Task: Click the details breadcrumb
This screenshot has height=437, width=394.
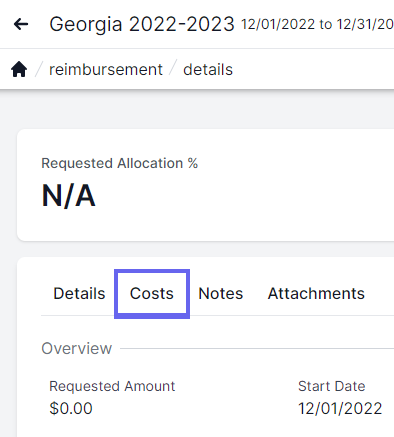Action: tap(208, 70)
